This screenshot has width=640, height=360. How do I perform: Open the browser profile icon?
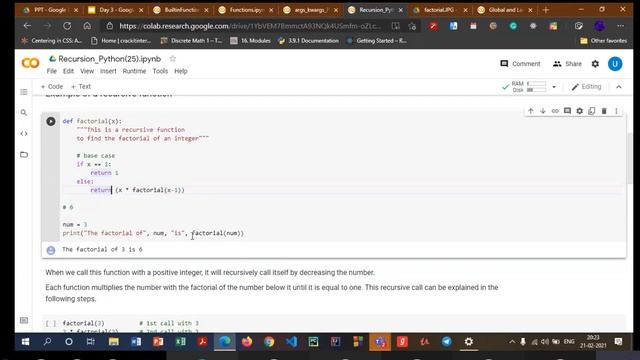[600, 26]
